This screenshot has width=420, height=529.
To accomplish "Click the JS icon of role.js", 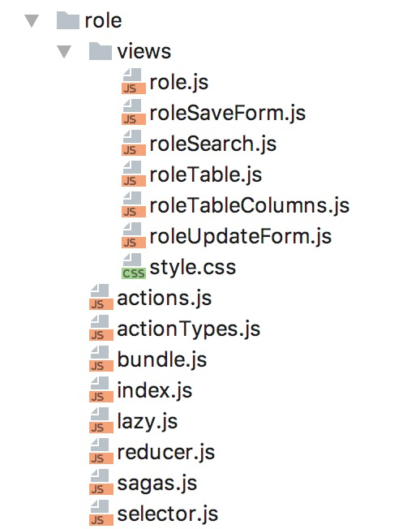I will [134, 81].
